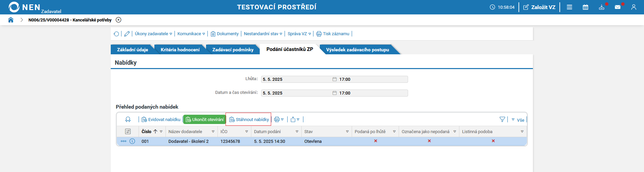
Task: Switch to the Kritéria hodnocení tab
Action: pyautogui.click(x=180, y=50)
